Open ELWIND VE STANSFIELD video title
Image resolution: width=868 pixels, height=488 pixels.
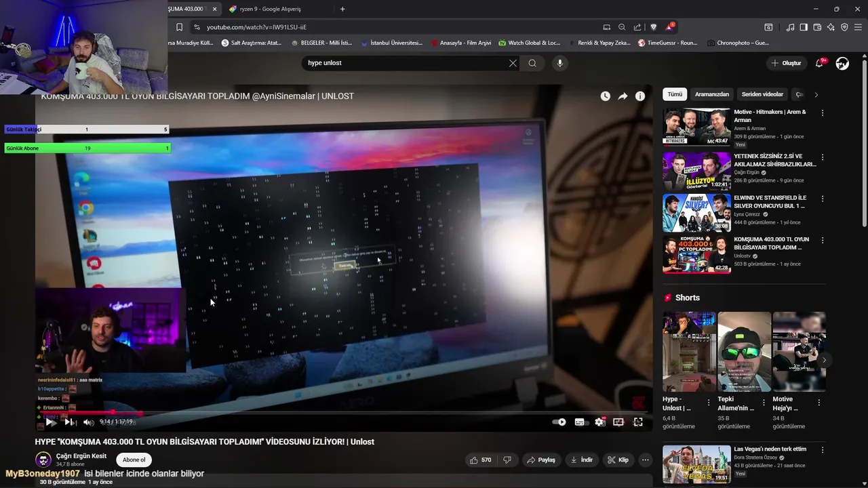tap(770, 201)
